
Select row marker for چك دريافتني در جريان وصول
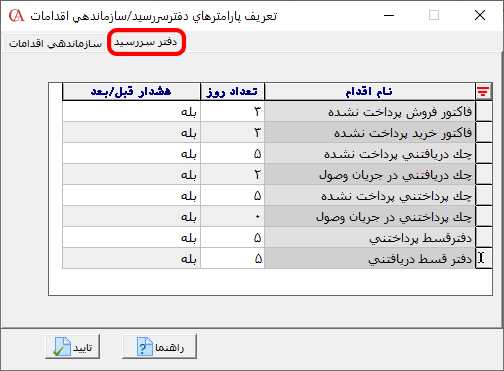[484, 174]
